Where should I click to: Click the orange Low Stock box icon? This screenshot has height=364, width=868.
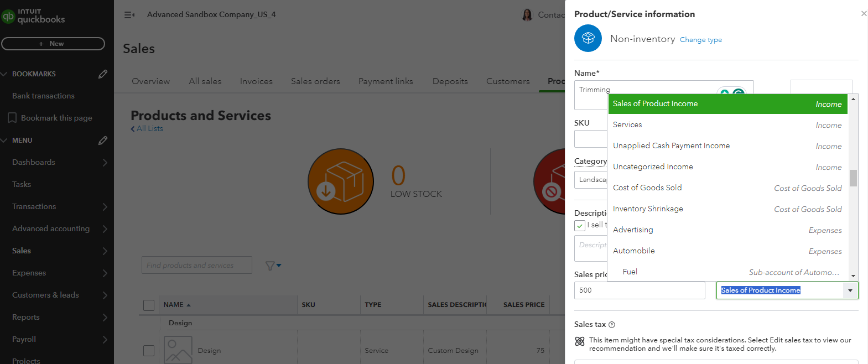341,181
